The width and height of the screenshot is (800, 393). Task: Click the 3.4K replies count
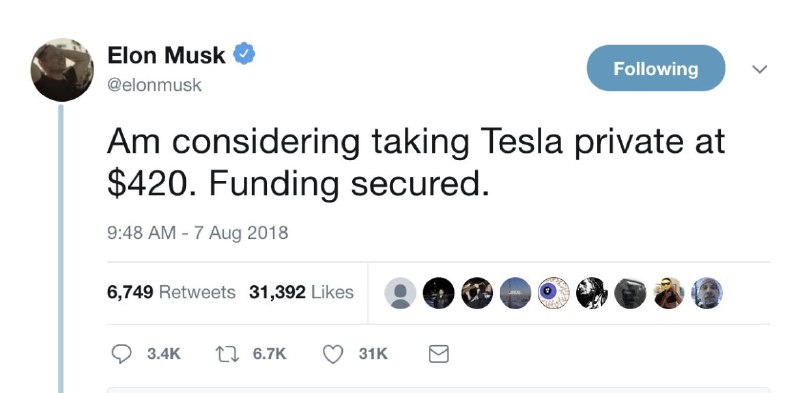[164, 354]
